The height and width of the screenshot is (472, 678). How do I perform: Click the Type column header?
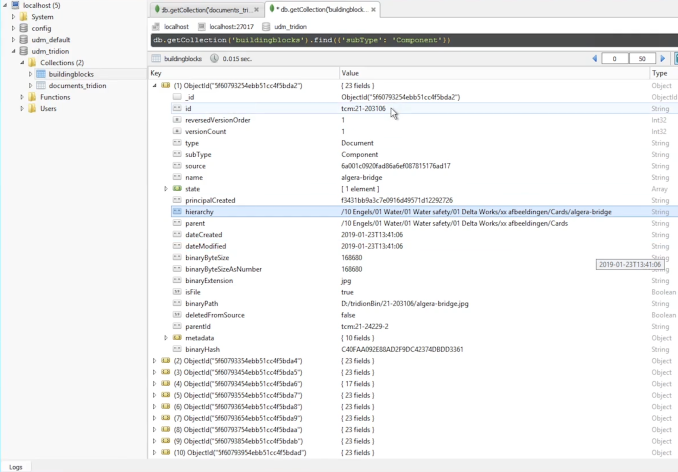coord(664,73)
